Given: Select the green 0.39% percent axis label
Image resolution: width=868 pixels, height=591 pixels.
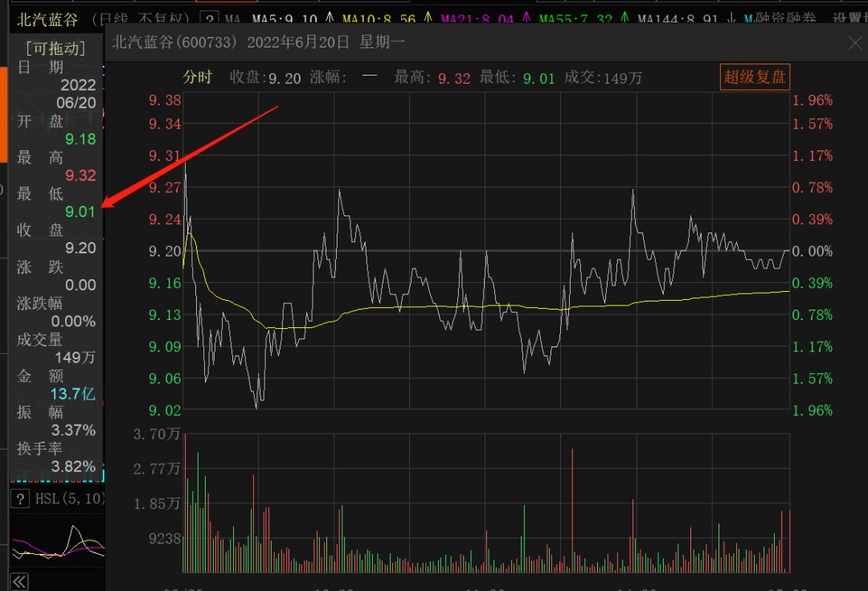Looking at the screenshot, I should pos(813,283).
